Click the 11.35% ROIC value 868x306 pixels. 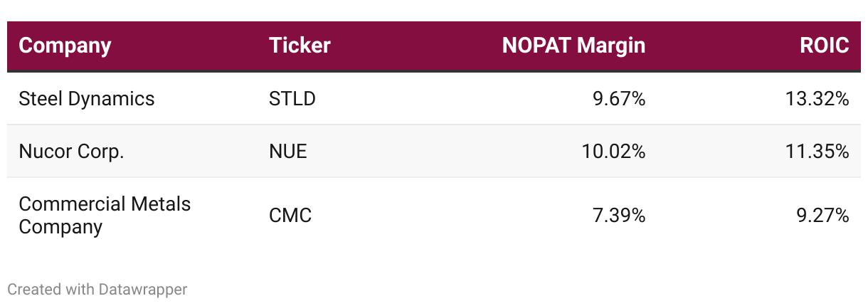pyautogui.click(x=818, y=151)
